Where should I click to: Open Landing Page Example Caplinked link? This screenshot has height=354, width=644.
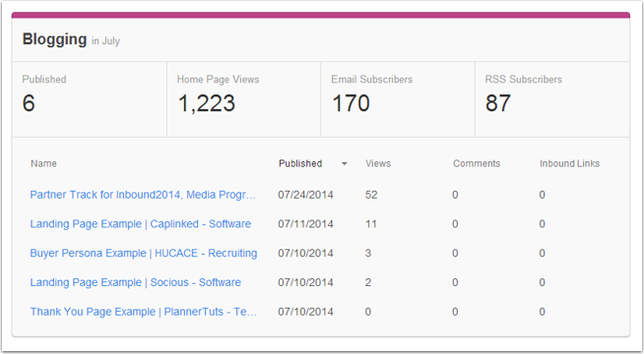pyautogui.click(x=141, y=224)
